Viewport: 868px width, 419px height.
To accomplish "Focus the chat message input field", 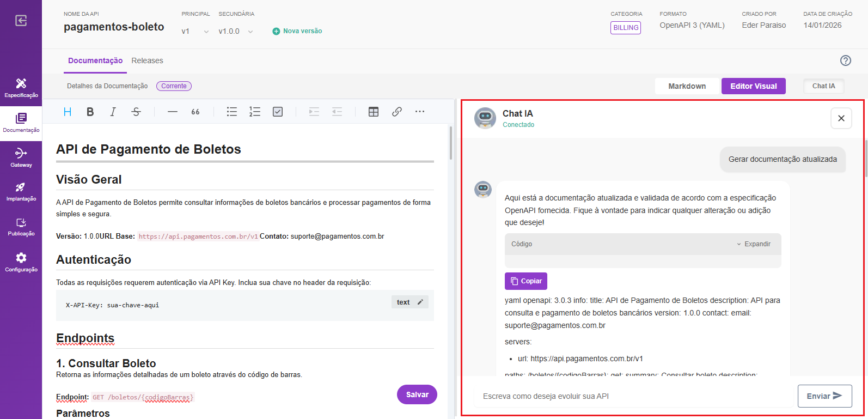I will click(x=634, y=396).
